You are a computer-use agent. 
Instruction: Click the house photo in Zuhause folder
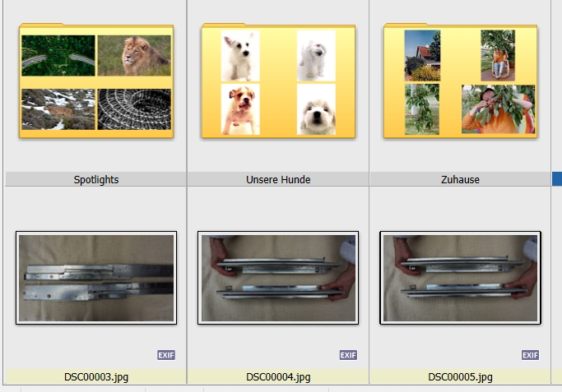click(422, 56)
